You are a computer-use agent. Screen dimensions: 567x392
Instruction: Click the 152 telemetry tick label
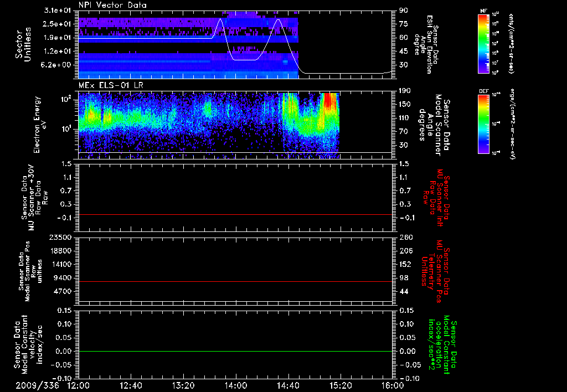(x=406, y=264)
